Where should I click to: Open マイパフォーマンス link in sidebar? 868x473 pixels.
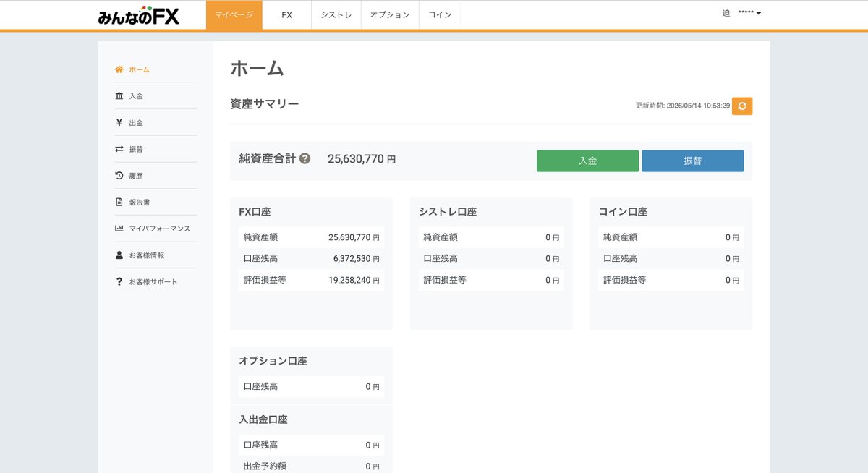click(160, 229)
